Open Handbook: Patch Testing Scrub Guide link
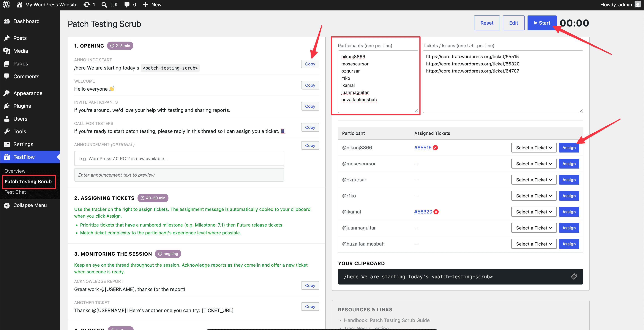This screenshot has width=644, height=330. tap(386, 320)
